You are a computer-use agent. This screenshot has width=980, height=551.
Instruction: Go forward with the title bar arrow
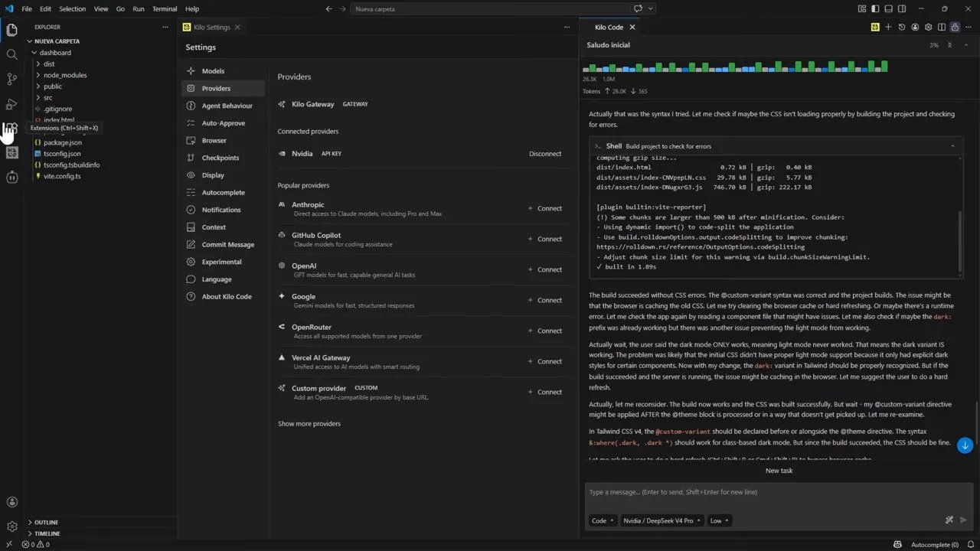click(342, 8)
